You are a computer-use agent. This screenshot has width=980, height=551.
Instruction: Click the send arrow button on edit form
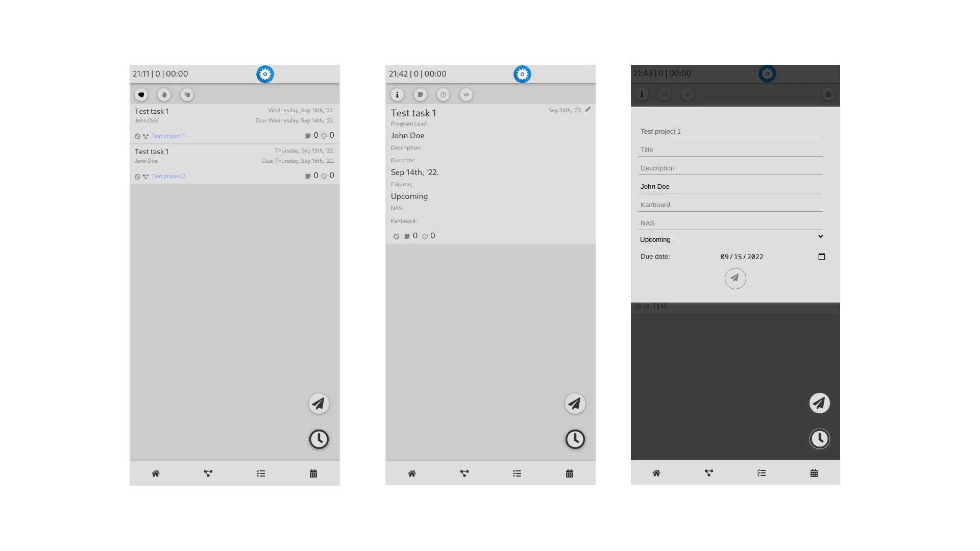pyautogui.click(x=735, y=278)
